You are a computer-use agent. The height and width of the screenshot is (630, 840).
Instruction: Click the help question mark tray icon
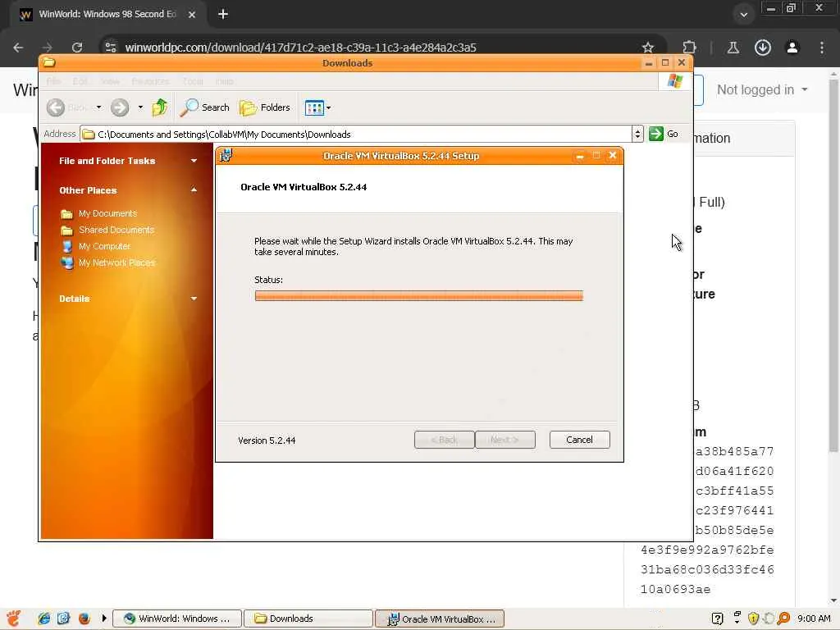point(717,619)
